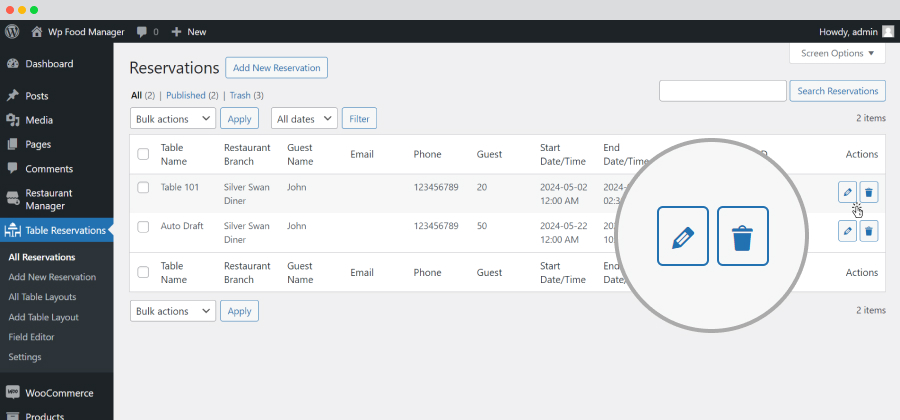The width and height of the screenshot is (900, 420).
Task: Expand the Screen Options panel
Action: click(x=837, y=53)
